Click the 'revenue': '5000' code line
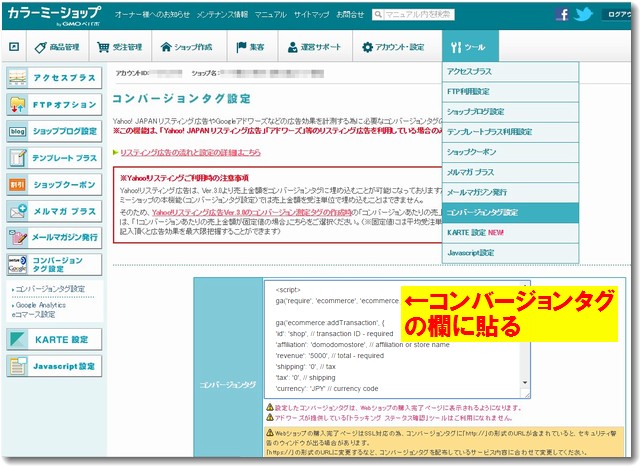 330,356
